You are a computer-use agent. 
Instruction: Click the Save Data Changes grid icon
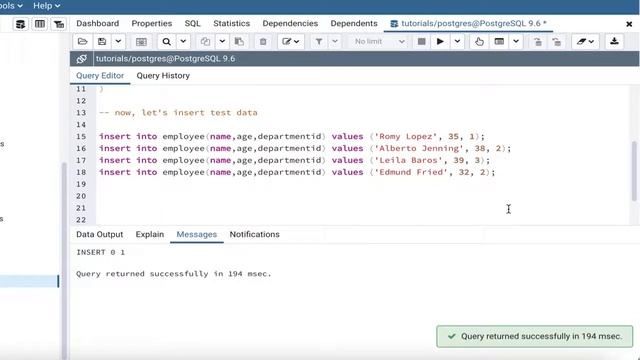click(141, 41)
